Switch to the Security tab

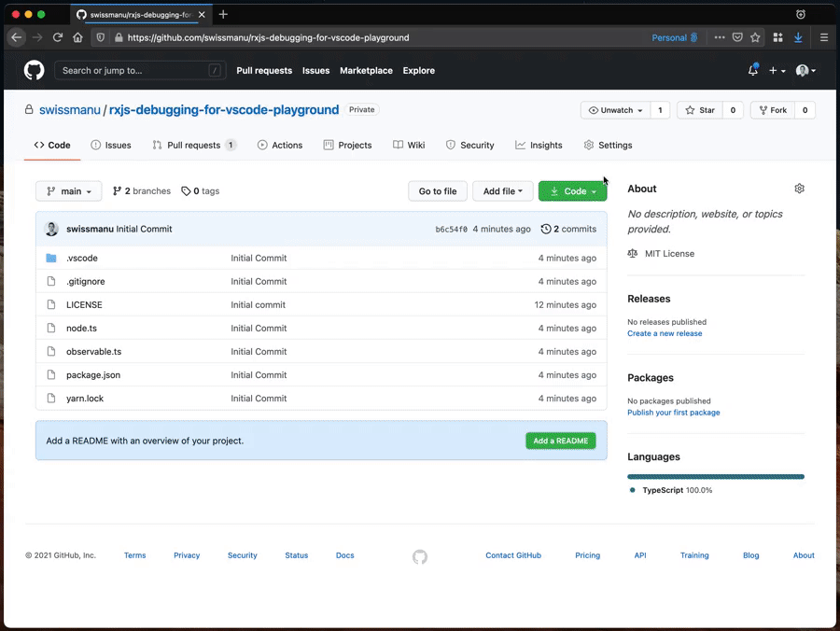pos(469,146)
